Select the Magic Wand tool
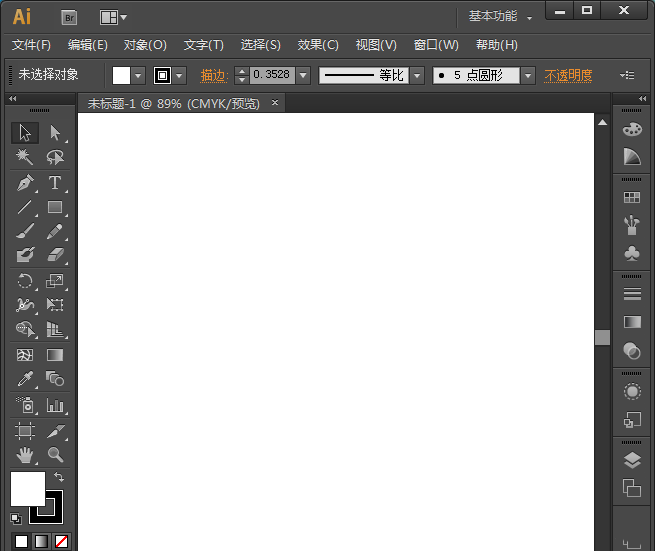 coord(25,157)
